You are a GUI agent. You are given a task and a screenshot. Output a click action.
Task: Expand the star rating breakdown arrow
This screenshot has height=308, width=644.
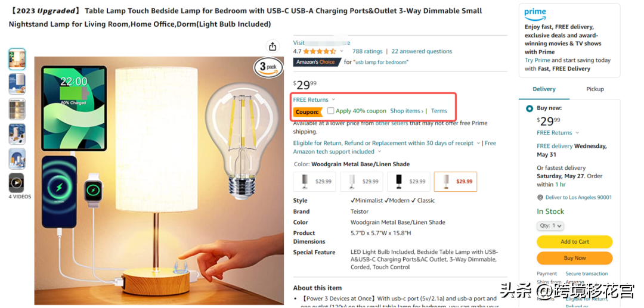(342, 52)
